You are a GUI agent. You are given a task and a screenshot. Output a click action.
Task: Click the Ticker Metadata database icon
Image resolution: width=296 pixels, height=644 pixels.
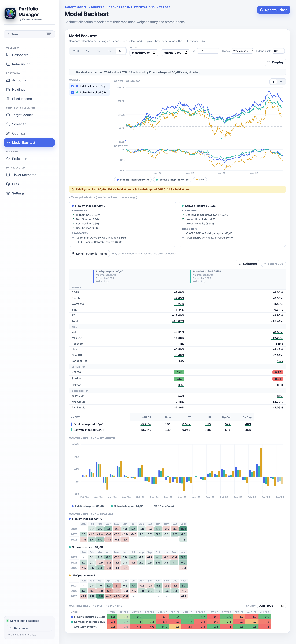pos(8,175)
